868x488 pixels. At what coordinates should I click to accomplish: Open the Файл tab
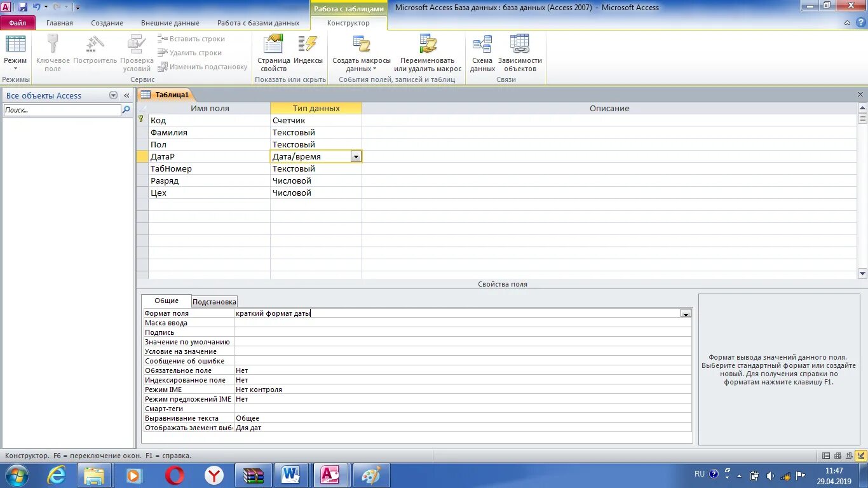tap(18, 23)
